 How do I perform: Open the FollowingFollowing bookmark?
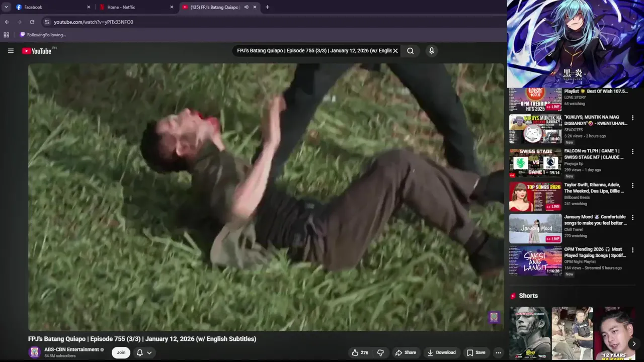click(43, 35)
